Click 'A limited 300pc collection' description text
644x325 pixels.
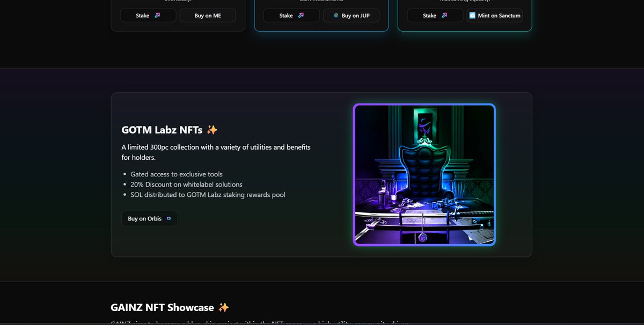(x=216, y=152)
